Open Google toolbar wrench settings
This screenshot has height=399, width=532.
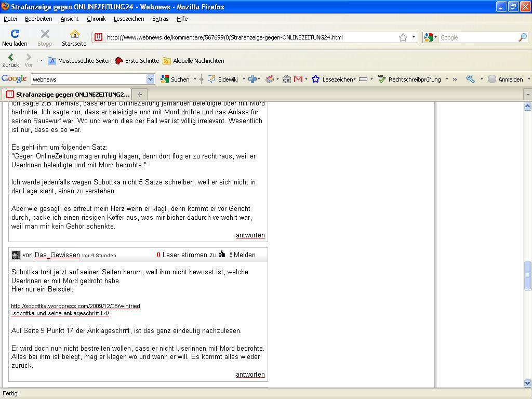[x=471, y=79]
